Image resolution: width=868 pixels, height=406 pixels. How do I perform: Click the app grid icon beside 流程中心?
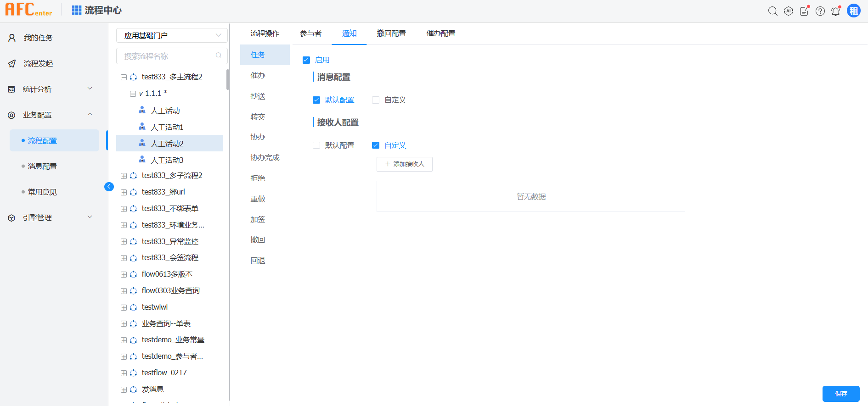tap(77, 10)
